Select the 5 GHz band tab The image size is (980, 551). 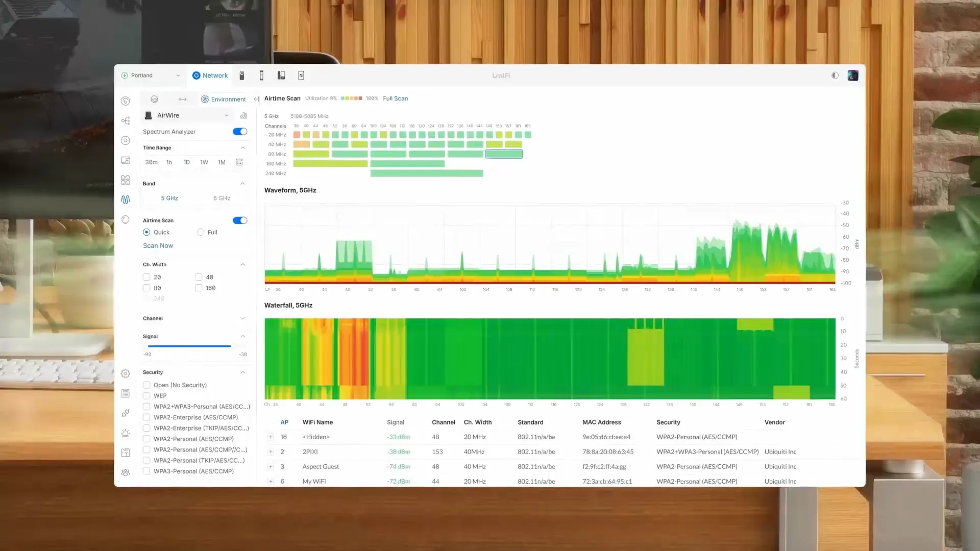coord(169,198)
